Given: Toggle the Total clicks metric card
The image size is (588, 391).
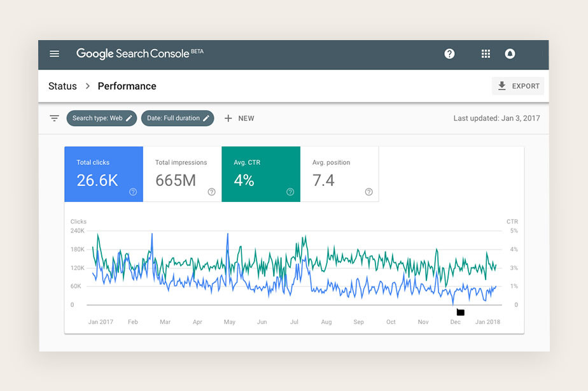Looking at the screenshot, I should pyautogui.click(x=104, y=174).
